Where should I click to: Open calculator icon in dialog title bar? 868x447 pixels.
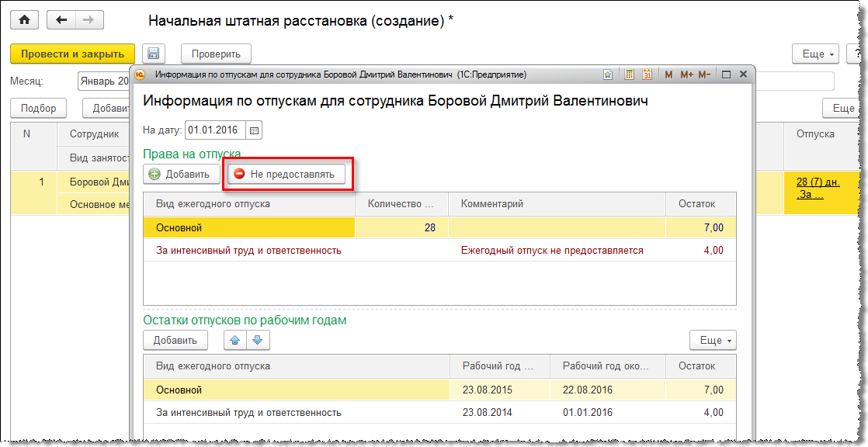tap(629, 74)
